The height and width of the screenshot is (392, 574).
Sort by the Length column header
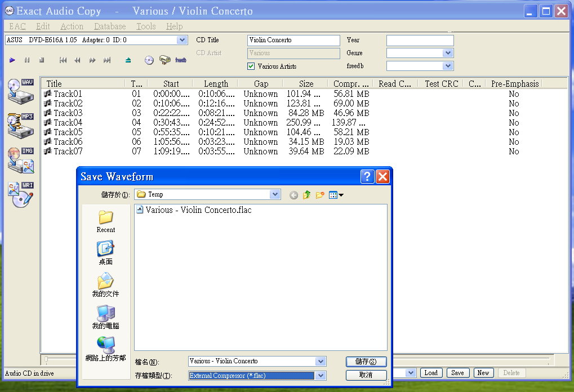[216, 84]
